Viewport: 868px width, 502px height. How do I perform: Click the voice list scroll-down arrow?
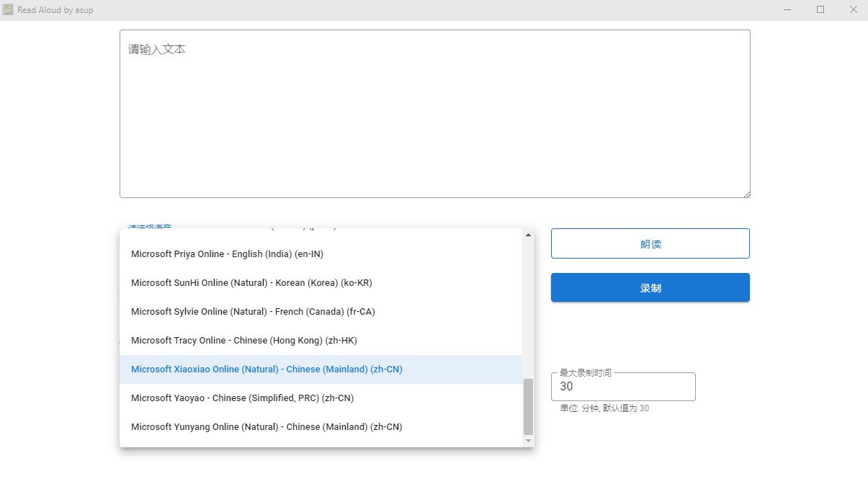[528, 440]
